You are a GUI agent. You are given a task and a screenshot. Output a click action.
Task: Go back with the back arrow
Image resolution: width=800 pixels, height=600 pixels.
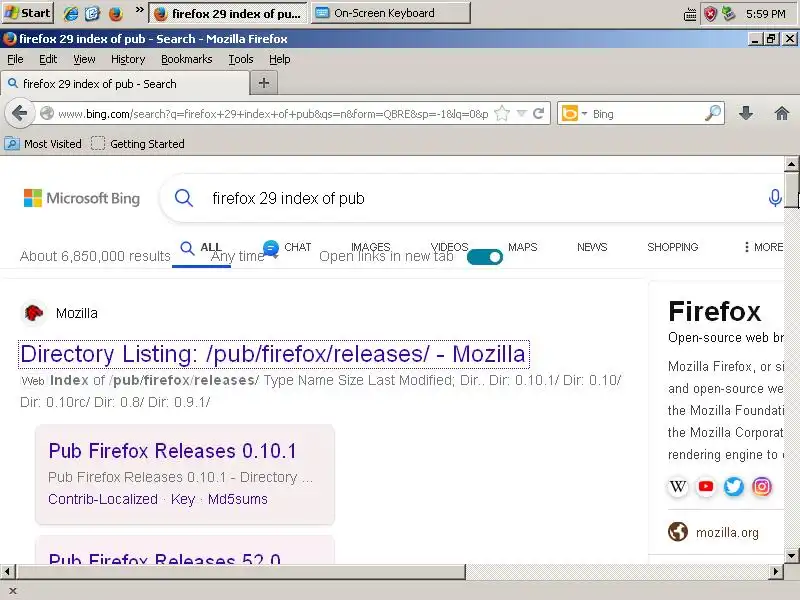pyautogui.click(x=19, y=113)
